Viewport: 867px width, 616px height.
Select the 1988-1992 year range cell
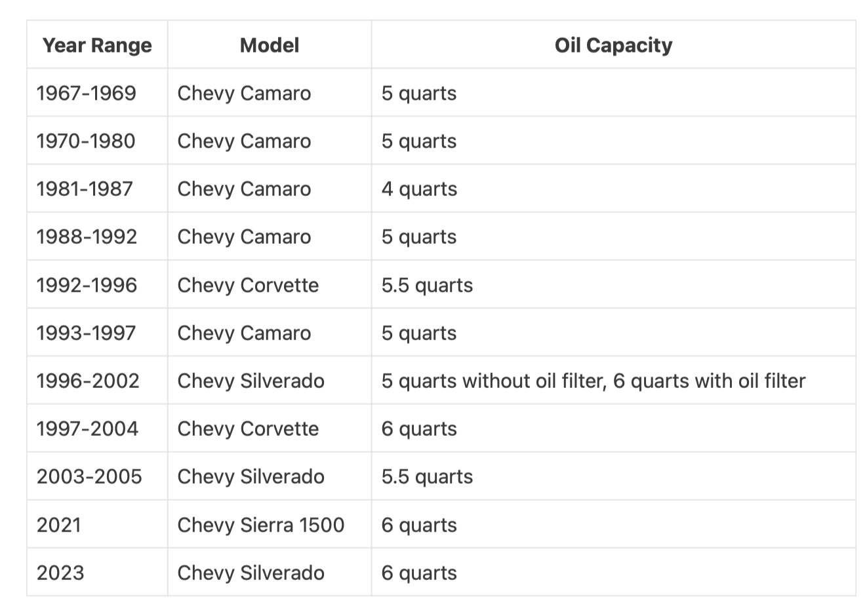[87, 237]
